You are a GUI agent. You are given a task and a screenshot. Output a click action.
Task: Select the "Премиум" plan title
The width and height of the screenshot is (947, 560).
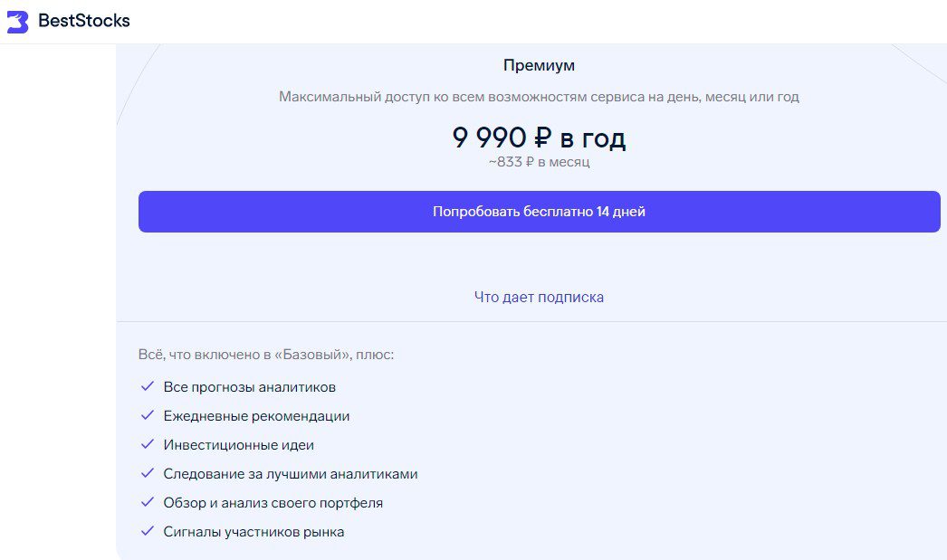pos(539,65)
